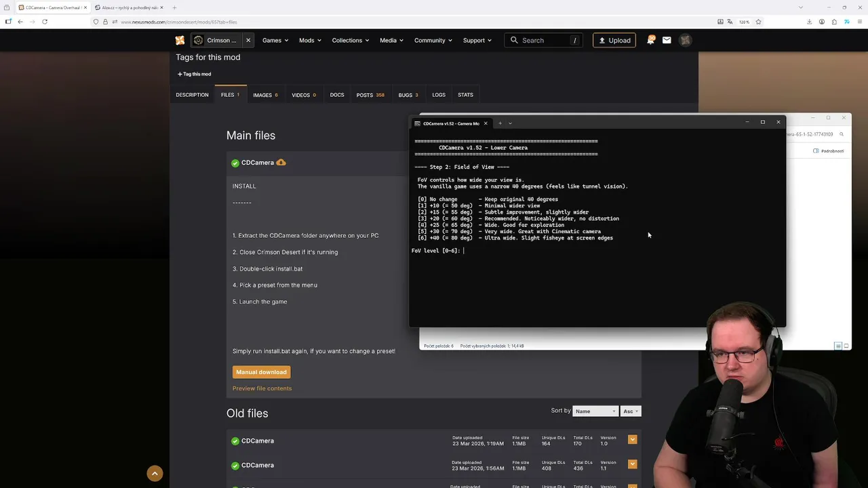Viewport: 868px width, 488px height.
Task: Select the Files tab
Action: [231, 95]
